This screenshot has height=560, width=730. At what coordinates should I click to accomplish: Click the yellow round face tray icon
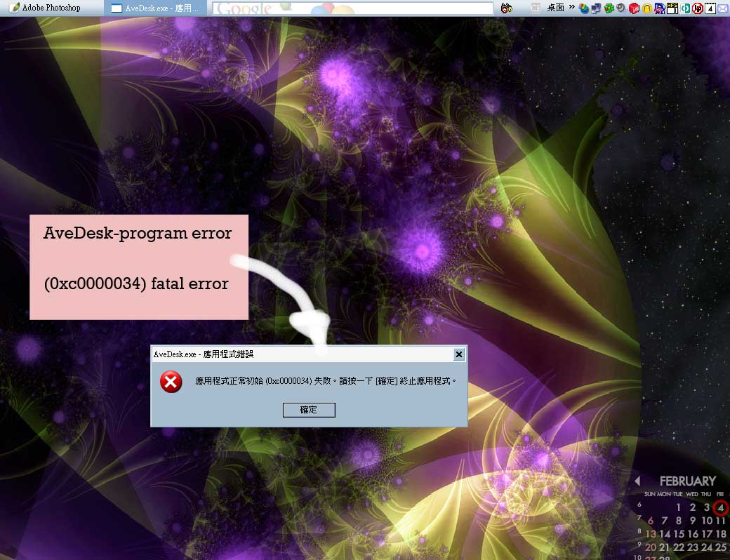[646, 8]
